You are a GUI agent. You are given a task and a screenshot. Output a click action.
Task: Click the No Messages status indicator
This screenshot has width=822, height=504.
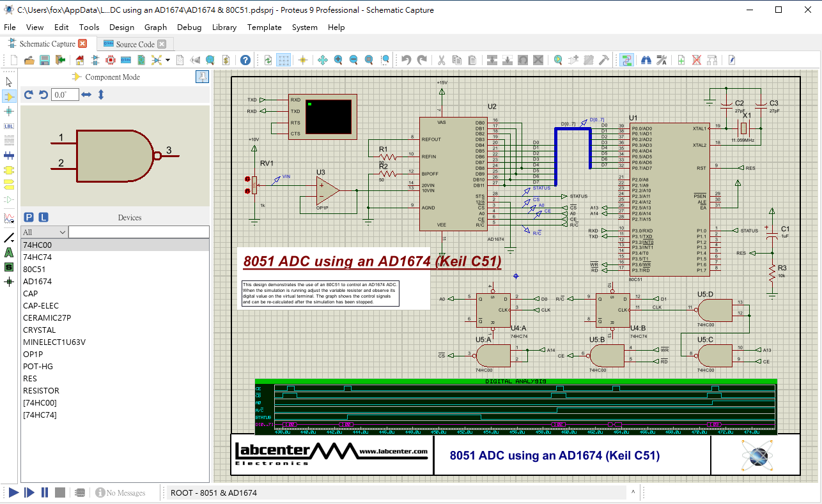click(x=121, y=493)
